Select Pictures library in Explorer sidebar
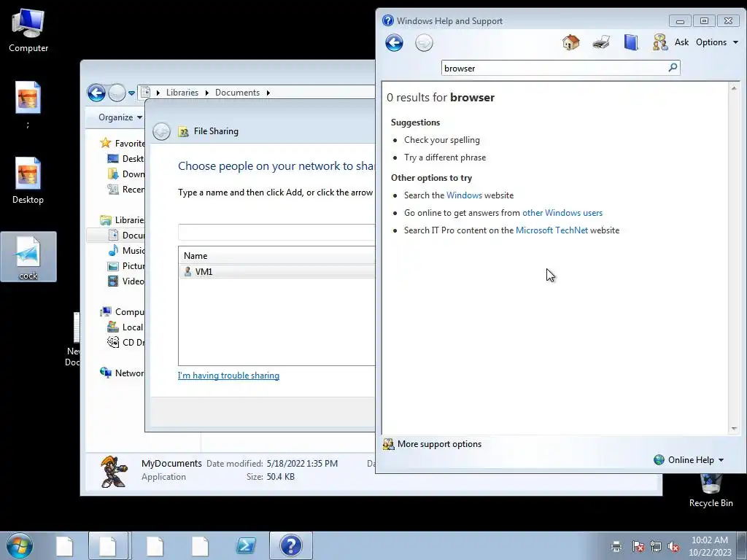 click(125, 265)
